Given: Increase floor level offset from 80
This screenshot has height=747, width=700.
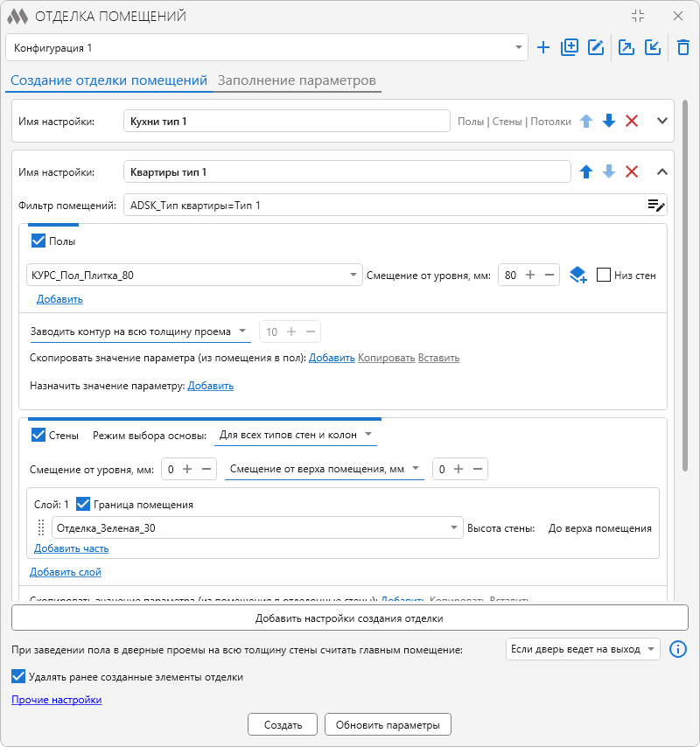Looking at the screenshot, I should coord(530,275).
